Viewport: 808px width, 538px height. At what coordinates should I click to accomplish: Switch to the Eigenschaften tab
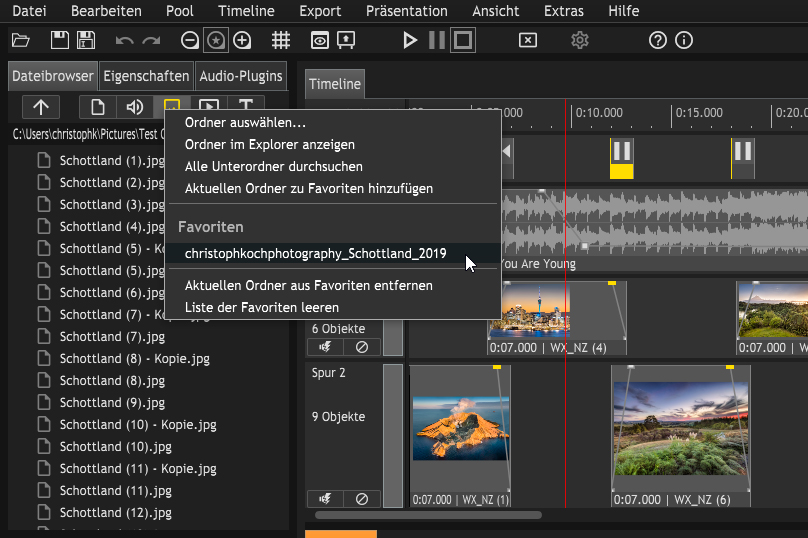146,76
